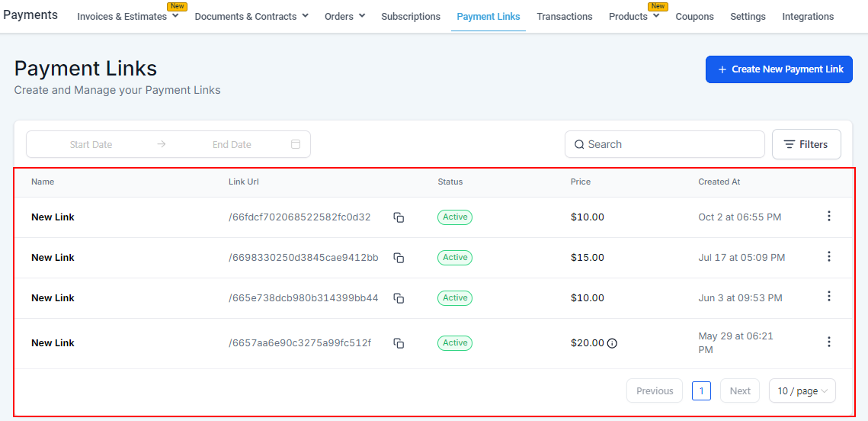This screenshot has width=868, height=421.
Task: Open three-dot menu for Jun 3 link
Action: coord(829,297)
